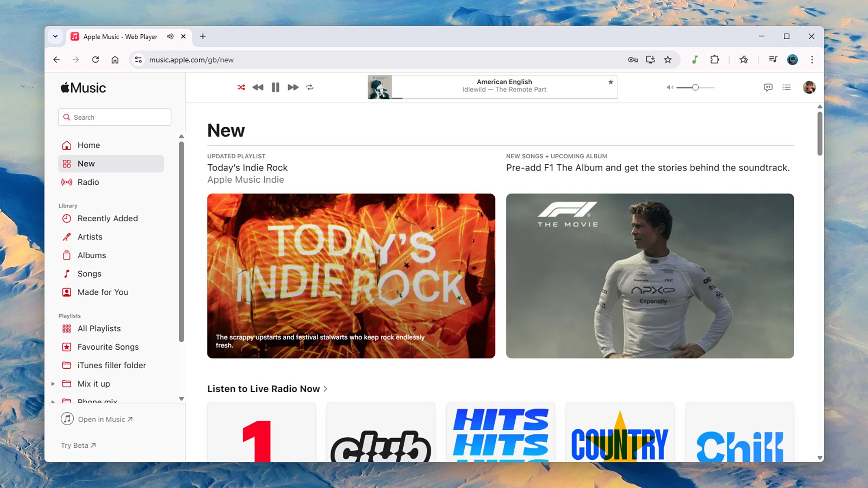Mute audio via the speaker icon
This screenshot has width=868, height=488.
point(668,87)
